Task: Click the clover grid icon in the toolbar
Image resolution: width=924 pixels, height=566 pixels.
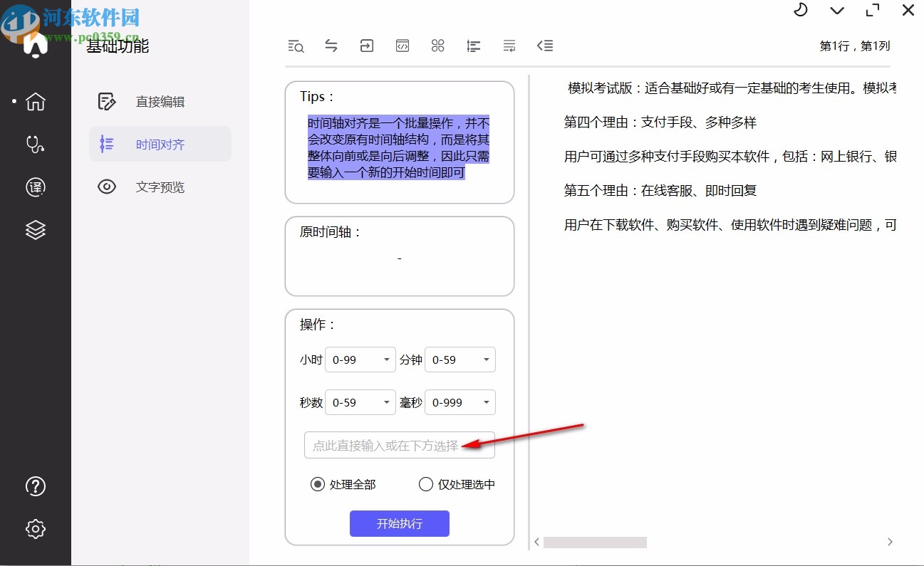Action: 437,46
